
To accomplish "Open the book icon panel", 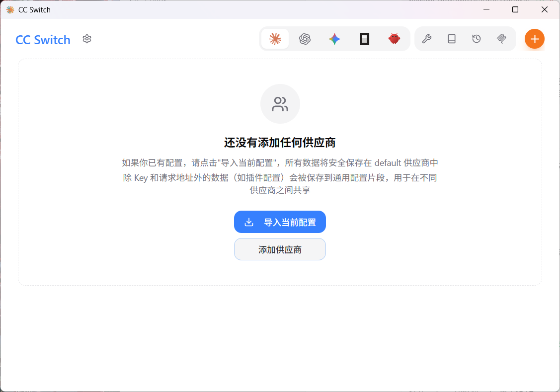I will coord(452,39).
